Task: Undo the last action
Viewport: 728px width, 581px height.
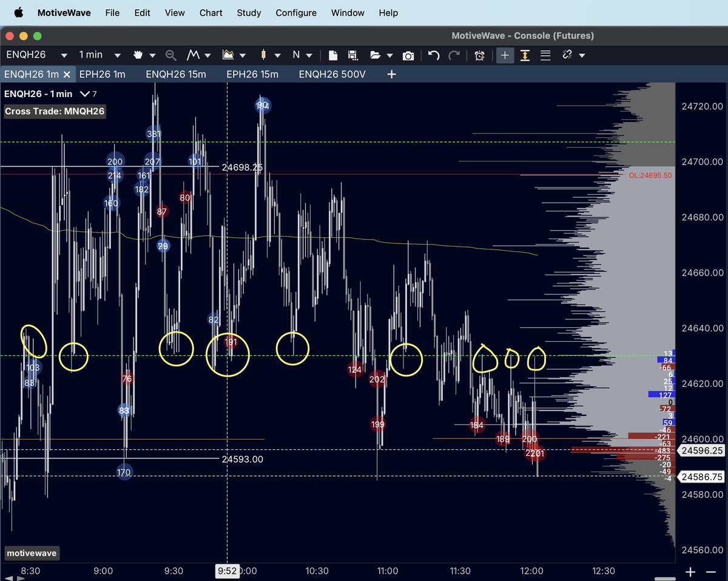Action: pyautogui.click(x=434, y=55)
